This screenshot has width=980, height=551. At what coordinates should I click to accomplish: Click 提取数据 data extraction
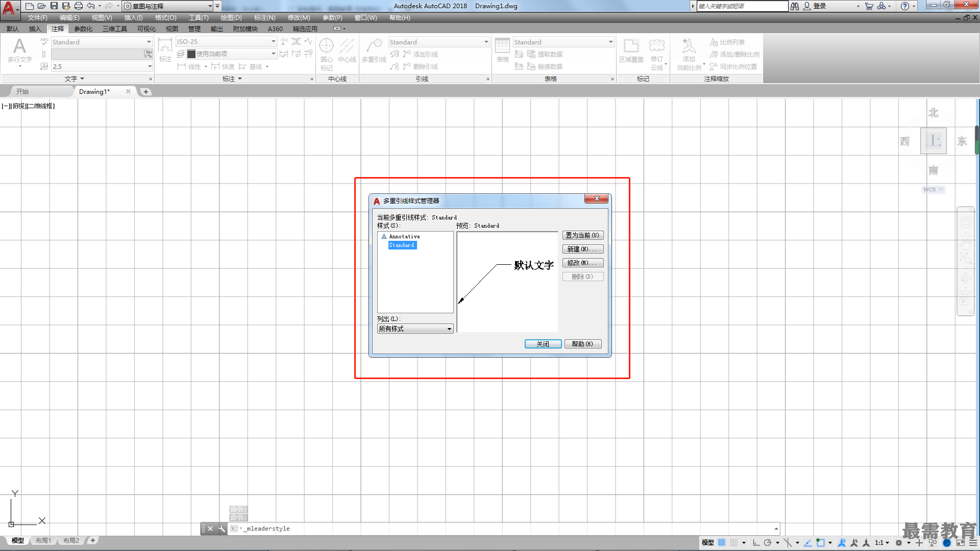pos(545,54)
